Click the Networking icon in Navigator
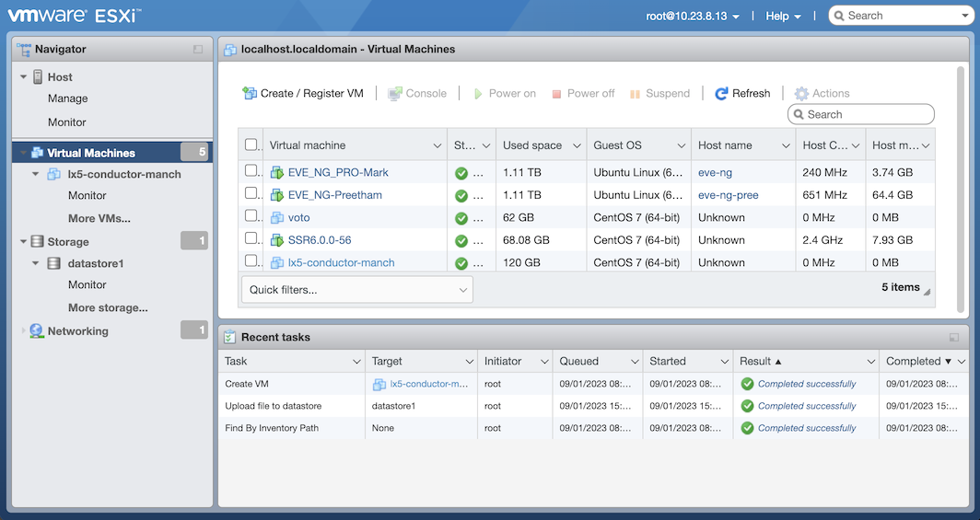 tap(37, 331)
